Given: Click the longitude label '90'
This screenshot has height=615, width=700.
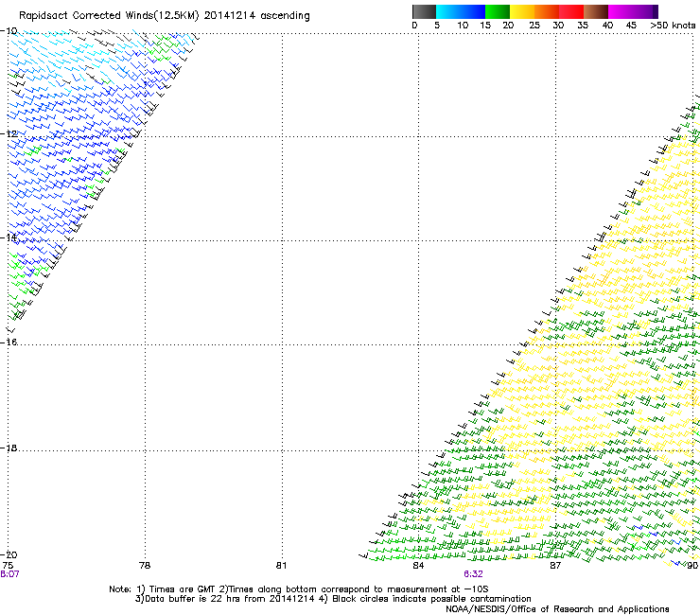Looking at the screenshot, I should point(692,566).
